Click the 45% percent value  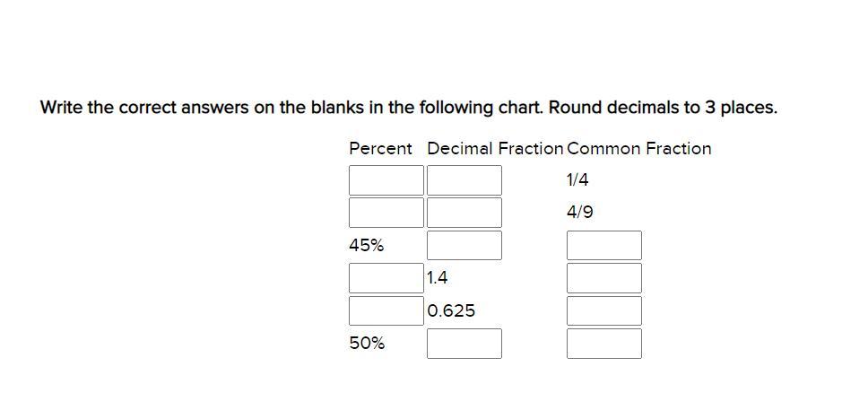(367, 246)
